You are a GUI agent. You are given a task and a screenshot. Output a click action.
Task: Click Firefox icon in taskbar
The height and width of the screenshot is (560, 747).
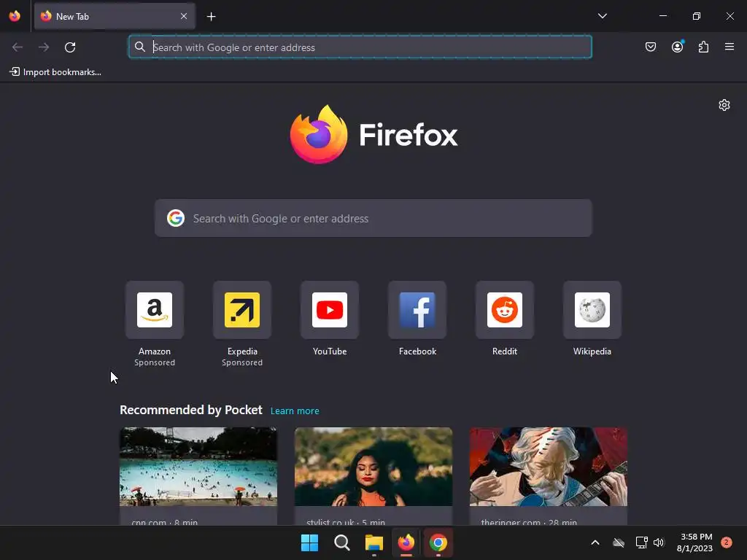pyautogui.click(x=406, y=542)
